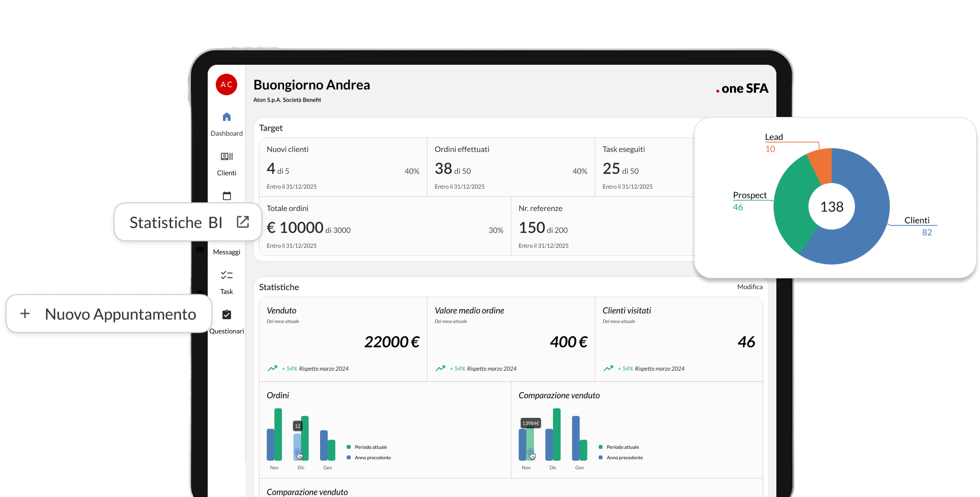The width and height of the screenshot is (980, 497).
Task: Click the Dic bar in Ordini chart
Action: click(301, 438)
